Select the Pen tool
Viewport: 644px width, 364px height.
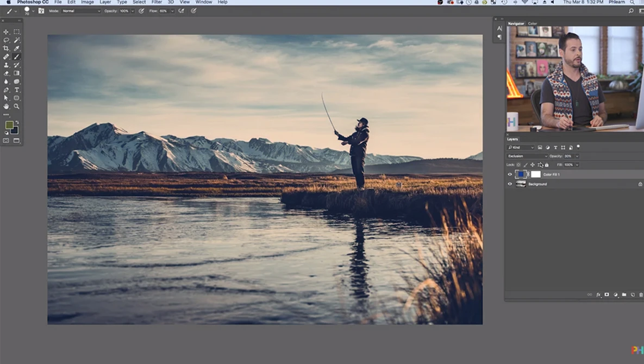[x=6, y=90]
